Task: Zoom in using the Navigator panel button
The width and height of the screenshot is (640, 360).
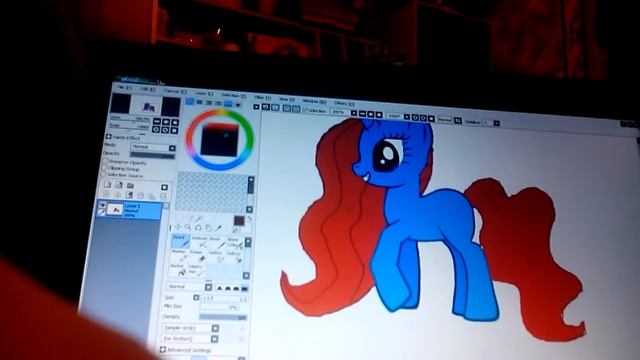Action: pyautogui.click(x=166, y=122)
